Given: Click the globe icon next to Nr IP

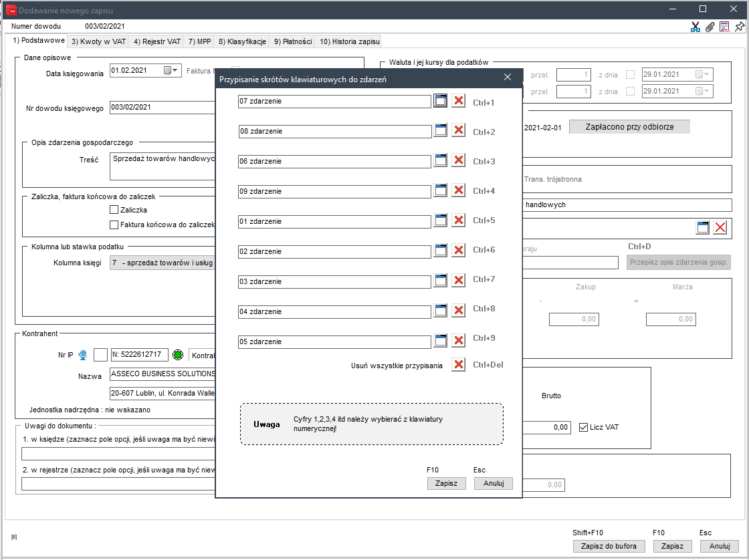Looking at the screenshot, I should (x=83, y=355).
